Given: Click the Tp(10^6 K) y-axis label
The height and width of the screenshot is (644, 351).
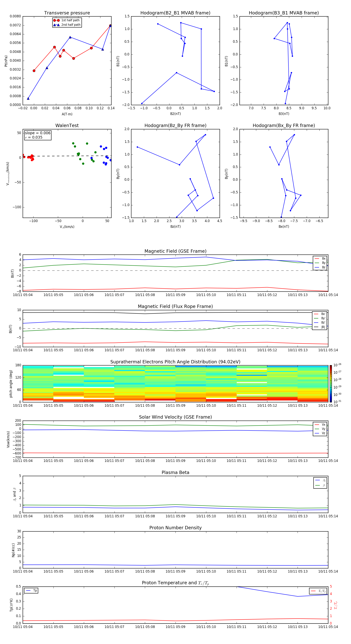Looking at the screenshot, I should coord(11,605).
